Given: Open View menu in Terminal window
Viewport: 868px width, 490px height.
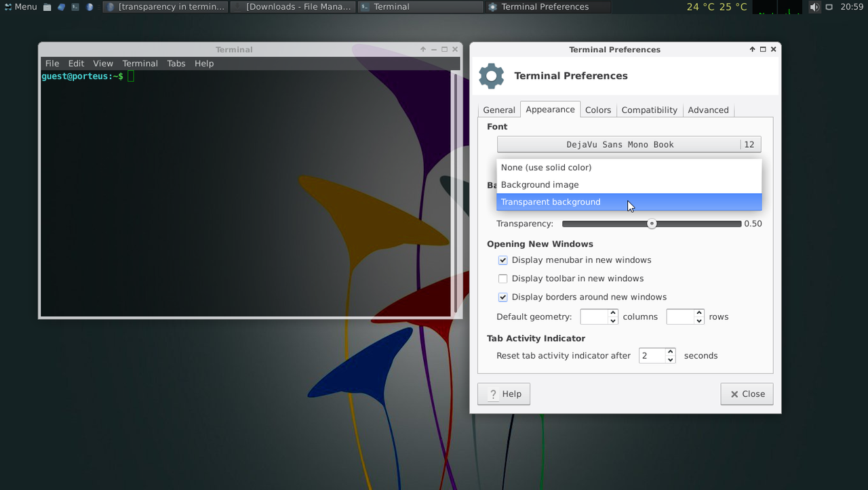Looking at the screenshot, I should coord(103,63).
